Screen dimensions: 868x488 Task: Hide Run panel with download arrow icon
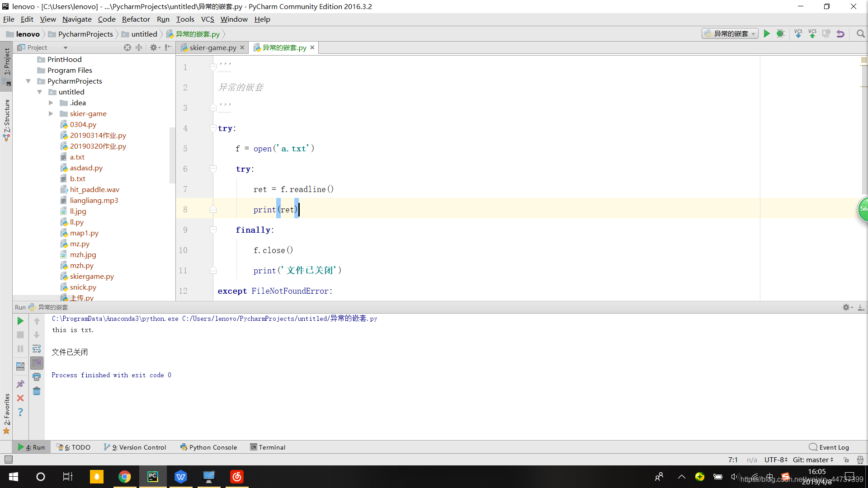(x=861, y=307)
